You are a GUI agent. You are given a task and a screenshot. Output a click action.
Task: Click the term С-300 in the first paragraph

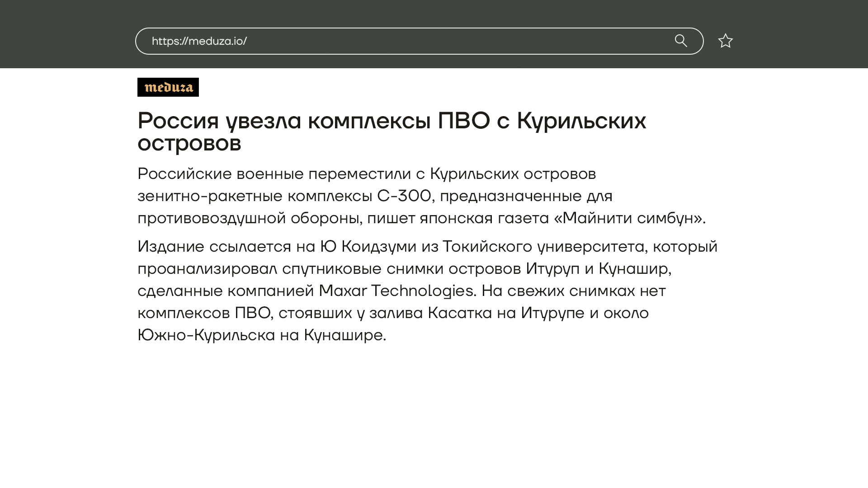(x=404, y=196)
